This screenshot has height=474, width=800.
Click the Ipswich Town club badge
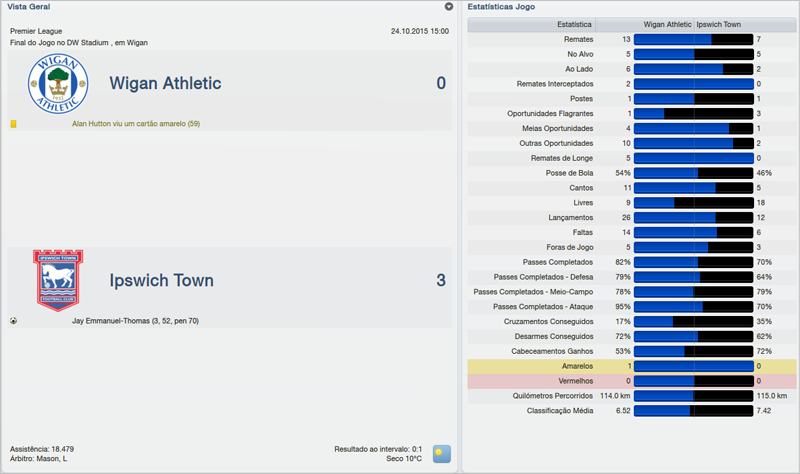(x=58, y=280)
